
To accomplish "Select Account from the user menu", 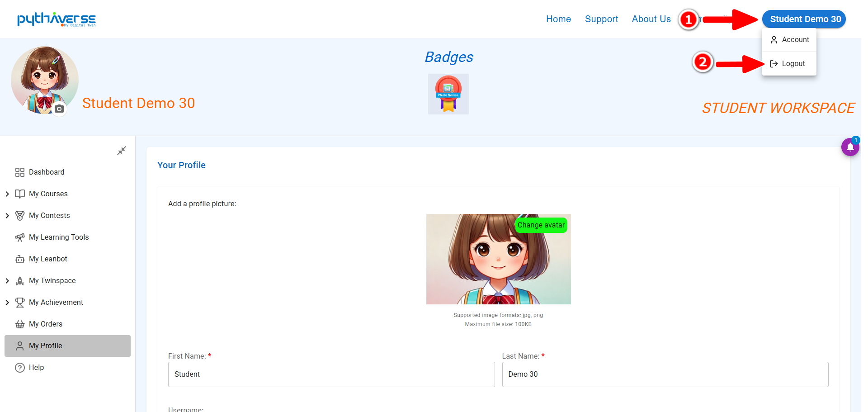I will (x=789, y=40).
